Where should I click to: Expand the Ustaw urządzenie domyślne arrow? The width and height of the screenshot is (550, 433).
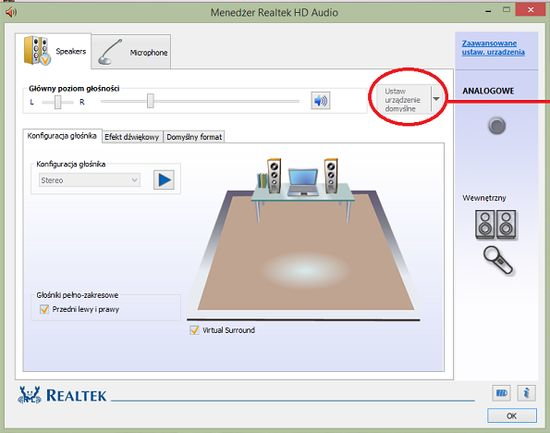pyautogui.click(x=436, y=99)
